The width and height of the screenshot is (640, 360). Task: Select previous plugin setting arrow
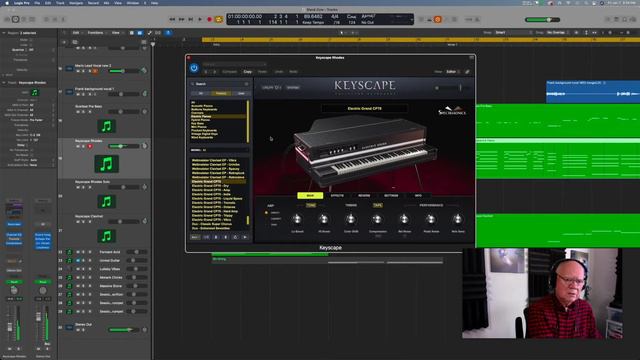(206, 71)
